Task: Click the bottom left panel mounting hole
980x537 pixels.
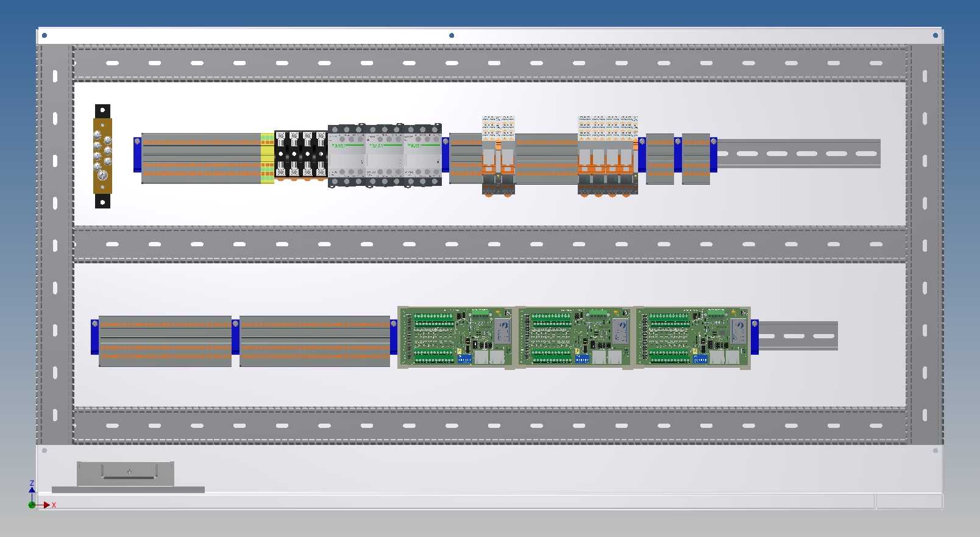Action: (x=44, y=450)
